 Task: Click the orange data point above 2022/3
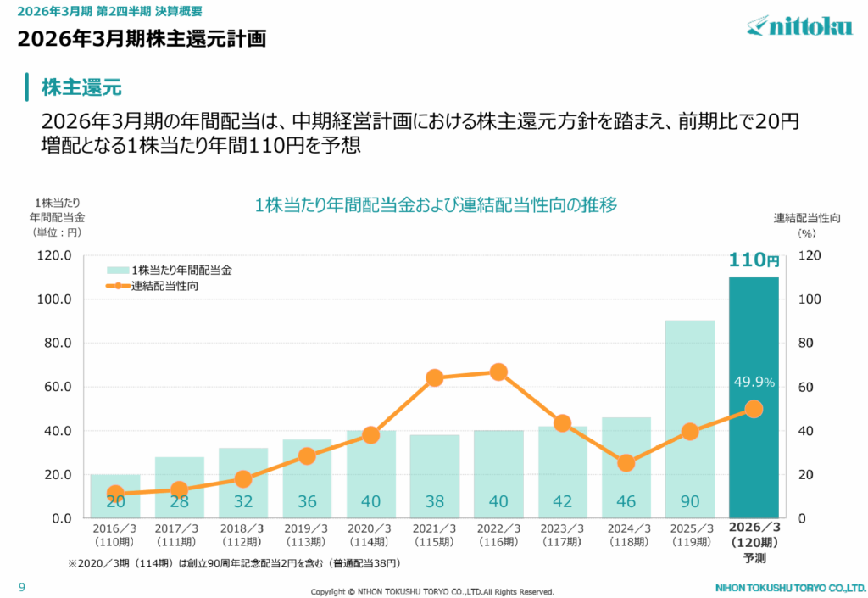point(498,372)
